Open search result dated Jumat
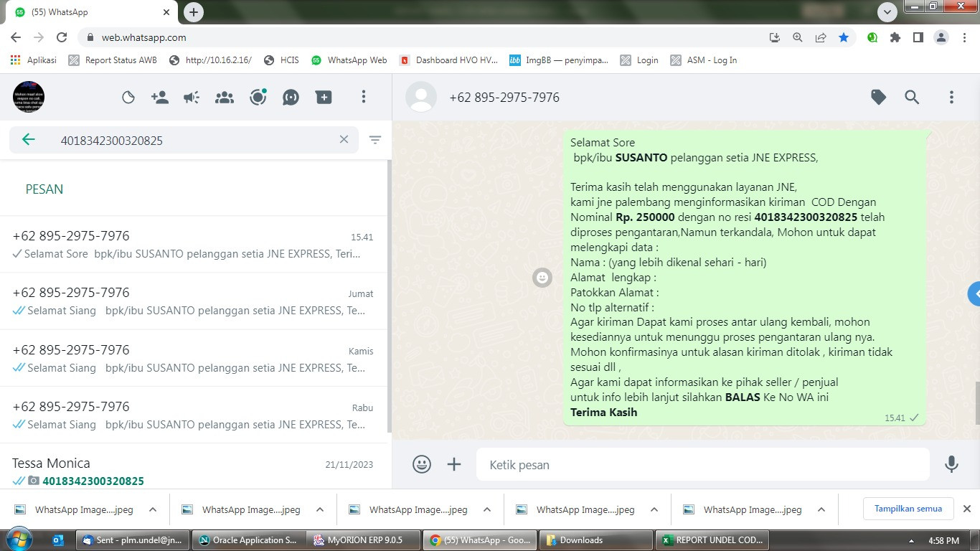The image size is (980, 551). pyautogui.click(x=193, y=301)
